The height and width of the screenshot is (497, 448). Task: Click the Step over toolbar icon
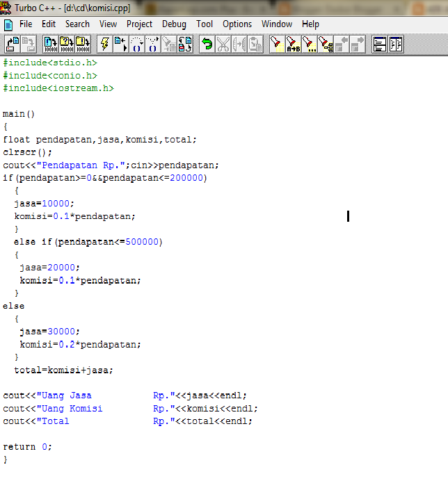pos(137,44)
